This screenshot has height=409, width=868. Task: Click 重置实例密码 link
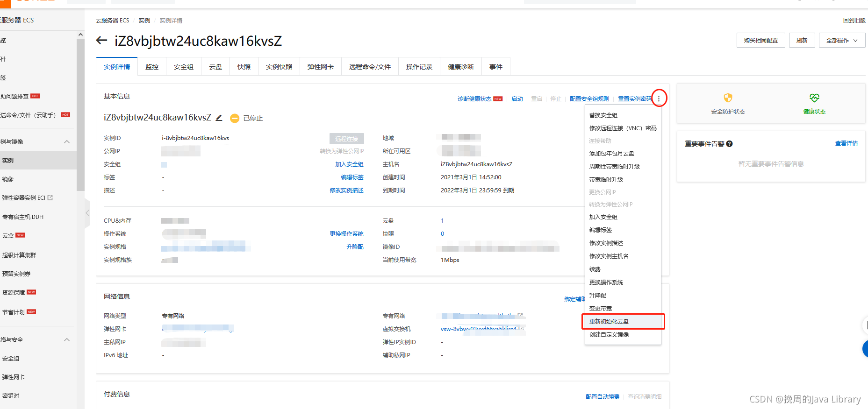click(635, 99)
